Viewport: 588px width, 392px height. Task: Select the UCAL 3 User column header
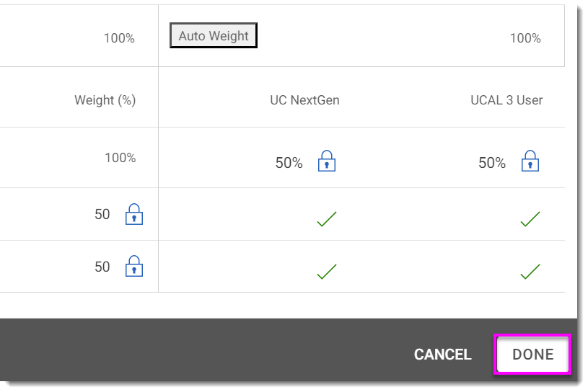(x=506, y=100)
